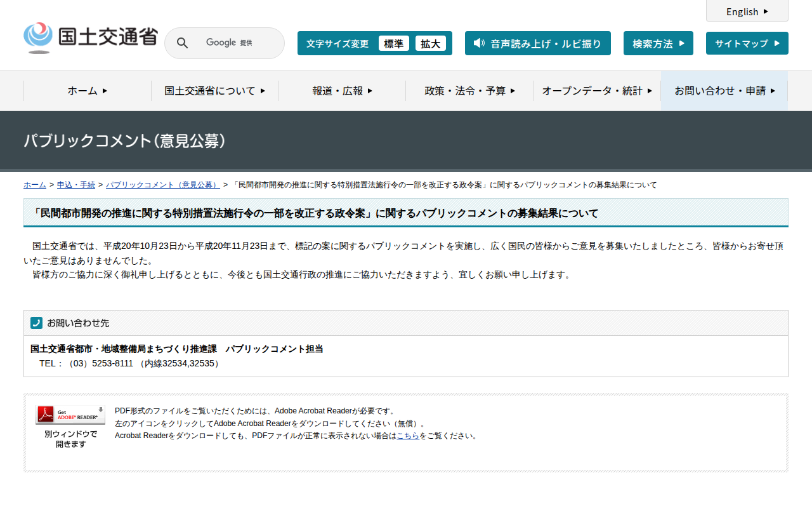Open the オープンデータ・統計 menu
The width and height of the screenshot is (812, 508).
click(596, 91)
